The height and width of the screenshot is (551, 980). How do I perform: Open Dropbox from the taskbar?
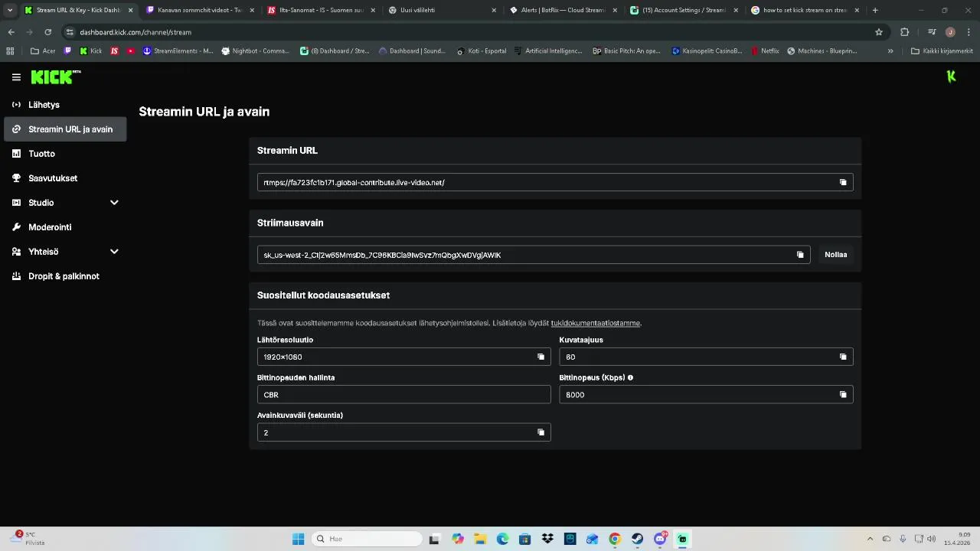coord(547,539)
